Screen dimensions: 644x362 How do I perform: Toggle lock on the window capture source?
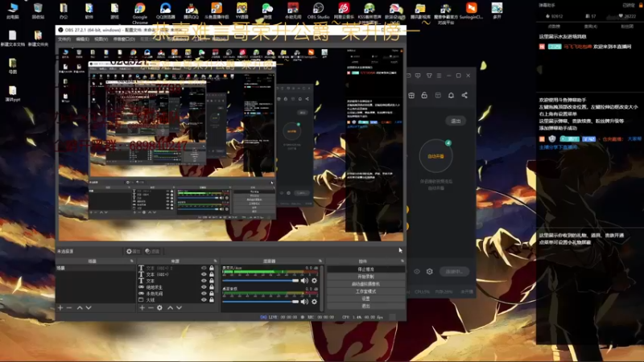(x=212, y=299)
